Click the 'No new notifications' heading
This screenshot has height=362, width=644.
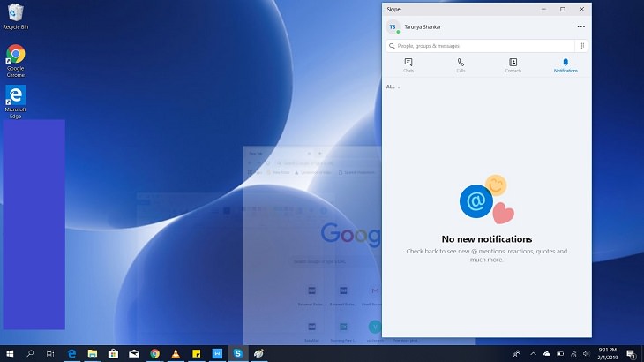487,239
